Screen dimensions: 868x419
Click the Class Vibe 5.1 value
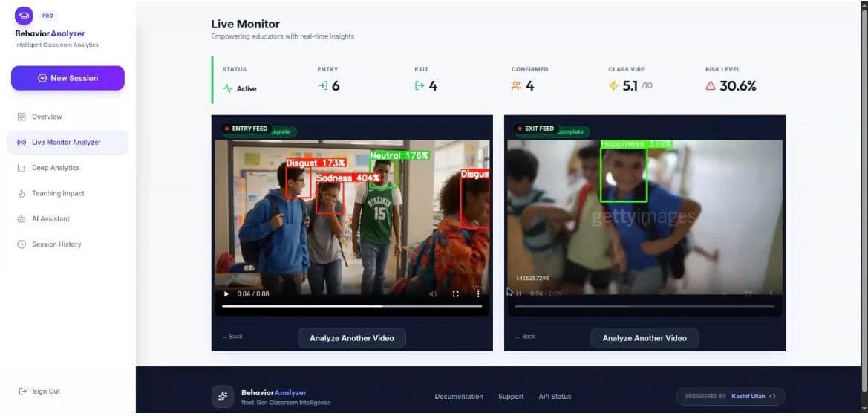click(630, 85)
